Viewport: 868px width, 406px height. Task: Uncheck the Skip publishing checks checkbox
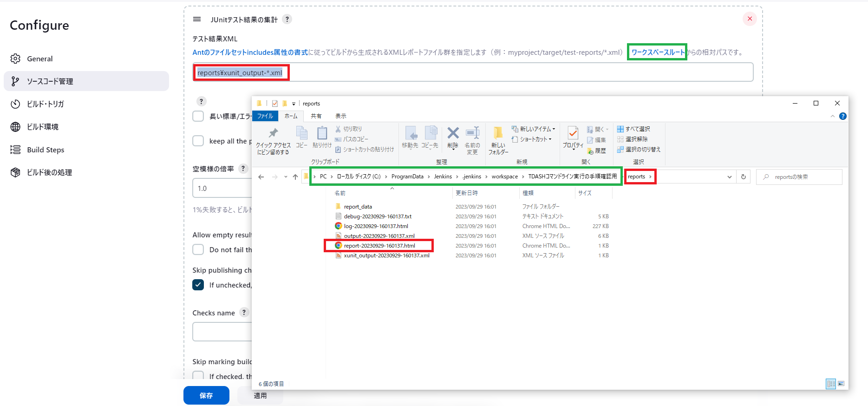pos(198,285)
